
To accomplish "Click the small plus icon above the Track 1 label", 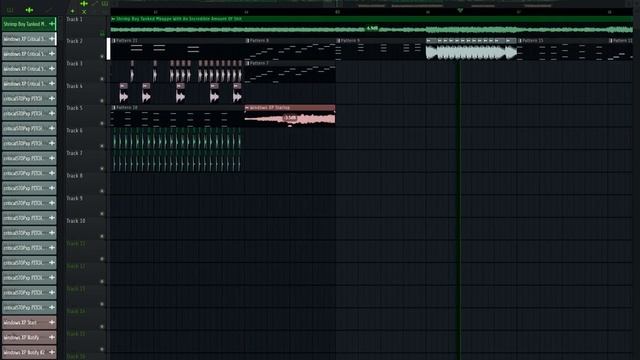I will [73, 11].
